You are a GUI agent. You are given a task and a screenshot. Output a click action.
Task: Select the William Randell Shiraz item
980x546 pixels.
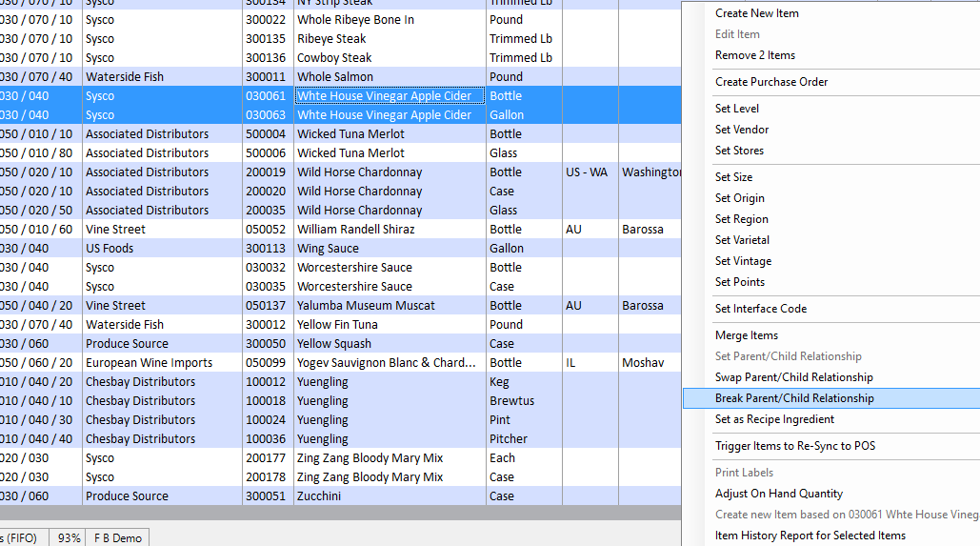click(x=355, y=230)
